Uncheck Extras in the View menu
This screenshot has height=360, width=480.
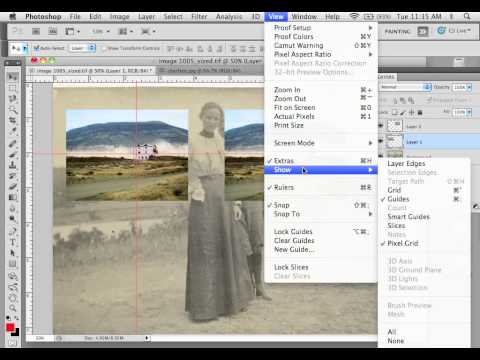[x=321, y=161]
